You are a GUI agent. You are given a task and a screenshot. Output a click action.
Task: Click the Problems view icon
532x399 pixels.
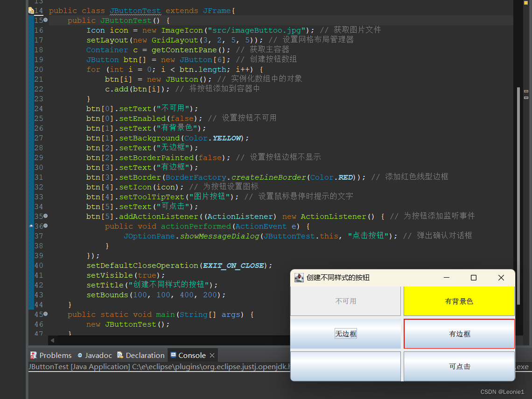(x=33, y=355)
